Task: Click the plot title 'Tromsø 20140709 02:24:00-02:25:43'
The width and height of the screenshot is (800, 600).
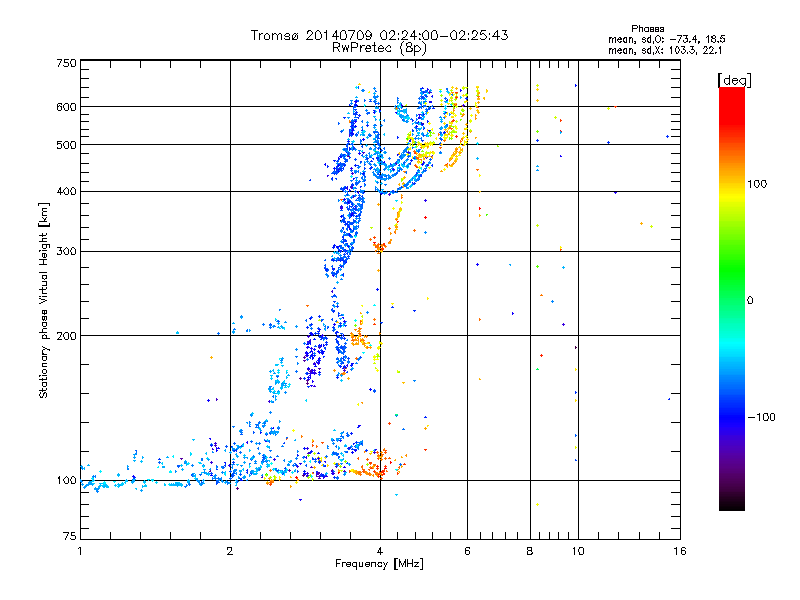Action: [379, 35]
